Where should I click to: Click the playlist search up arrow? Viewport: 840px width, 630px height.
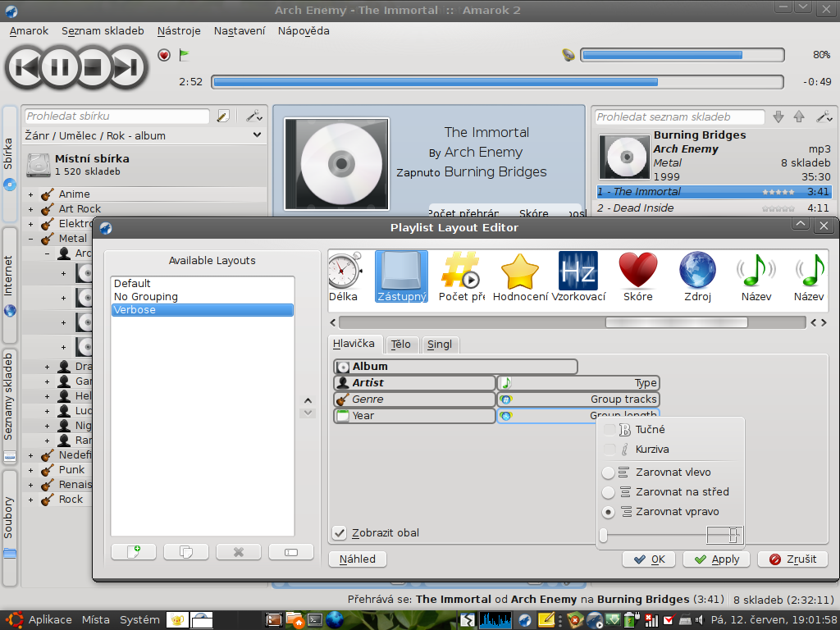coord(799,116)
